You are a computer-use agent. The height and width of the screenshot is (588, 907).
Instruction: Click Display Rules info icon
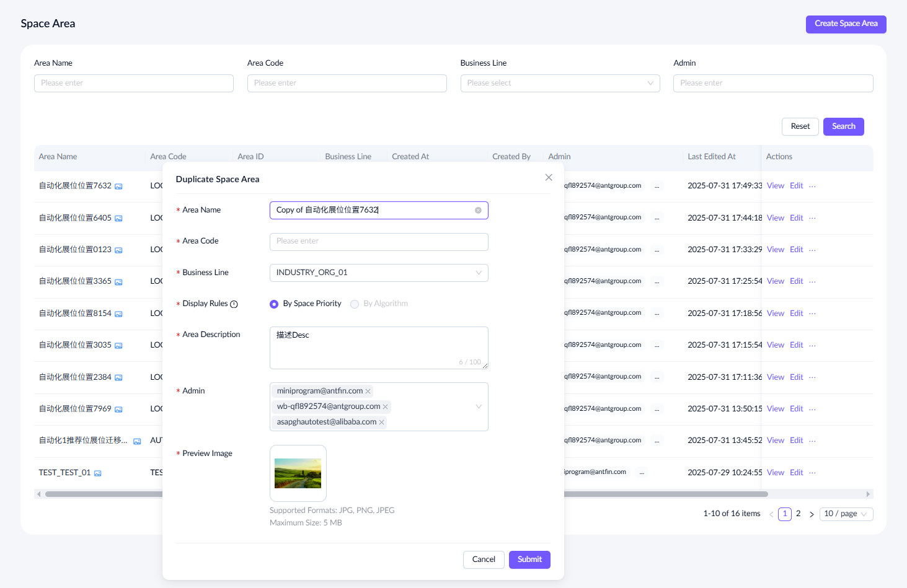click(234, 304)
